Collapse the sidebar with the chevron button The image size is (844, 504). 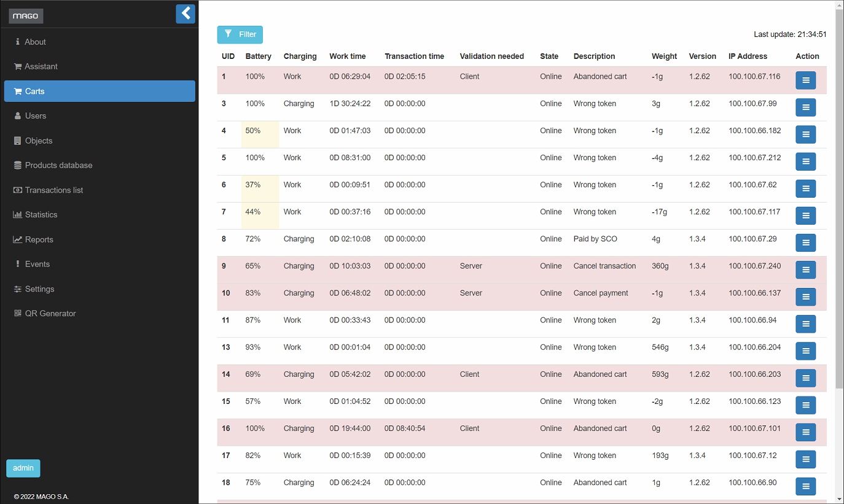(x=185, y=14)
